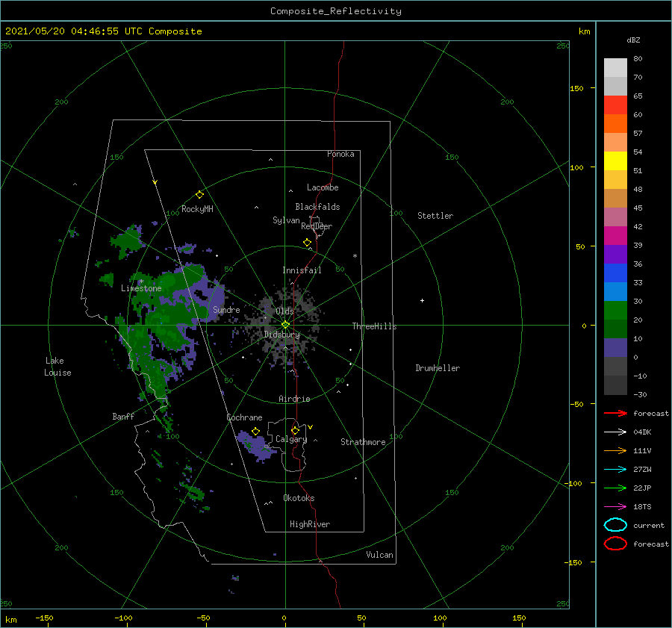Click the yellow km label at top right

tap(585, 31)
